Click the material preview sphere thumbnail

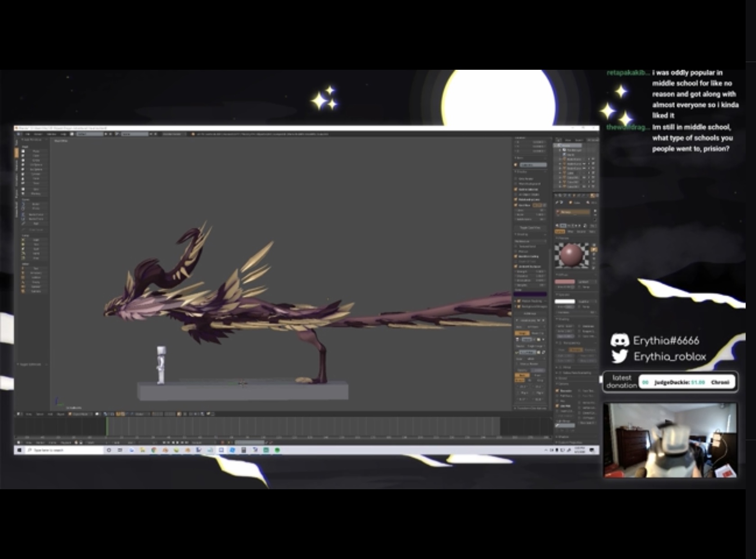(x=571, y=255)
